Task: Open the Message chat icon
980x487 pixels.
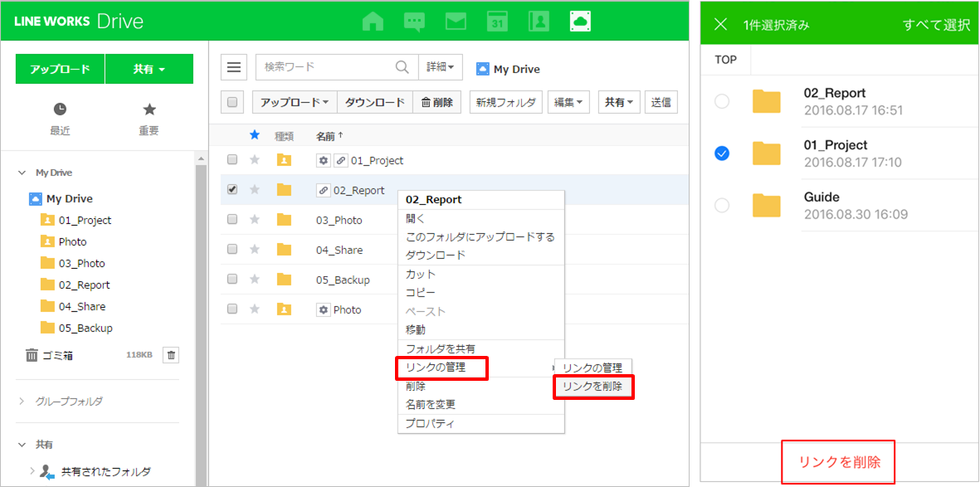Action: click(414, 22)
